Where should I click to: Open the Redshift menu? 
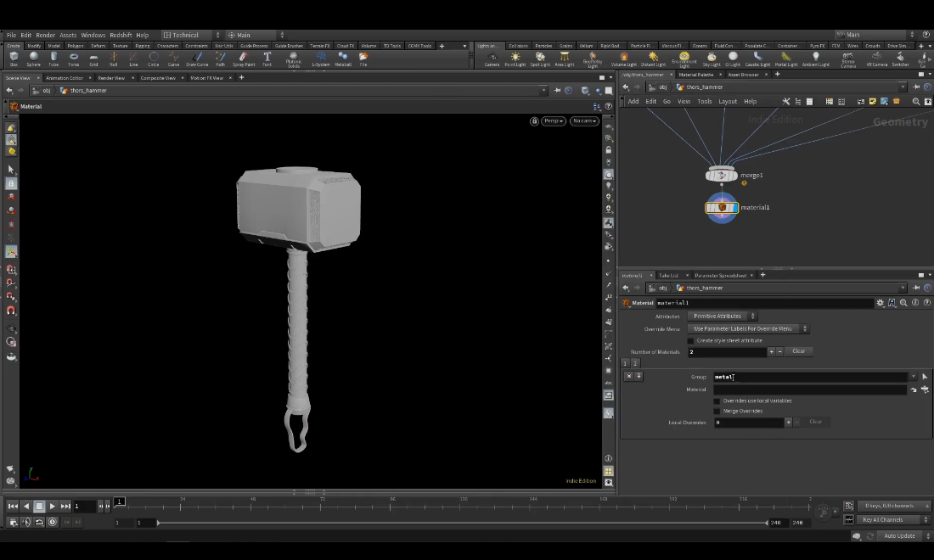click(x=121, y=35)
